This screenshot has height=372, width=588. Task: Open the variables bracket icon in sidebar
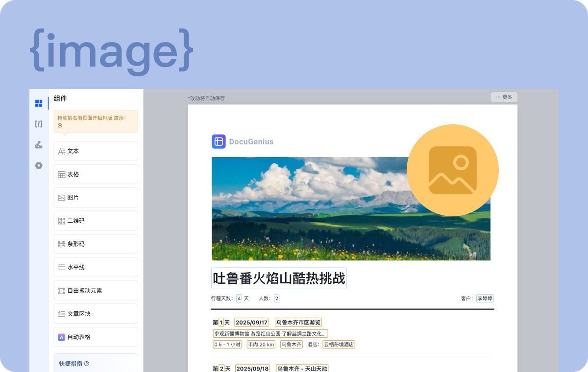tap(39, 124)
